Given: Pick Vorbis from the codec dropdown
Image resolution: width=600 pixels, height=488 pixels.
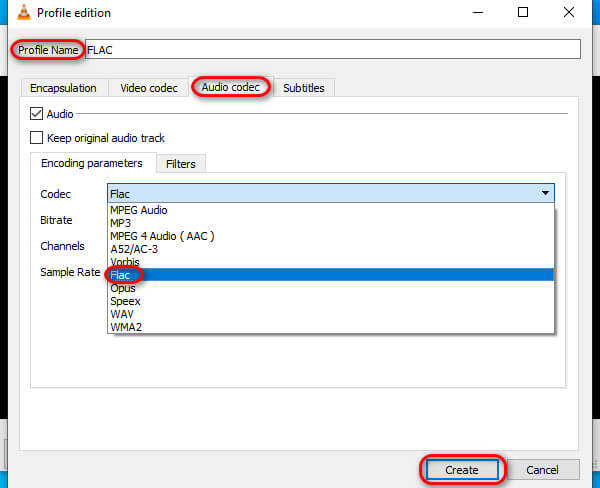Looking at the screenshot, I should point(126,261).
